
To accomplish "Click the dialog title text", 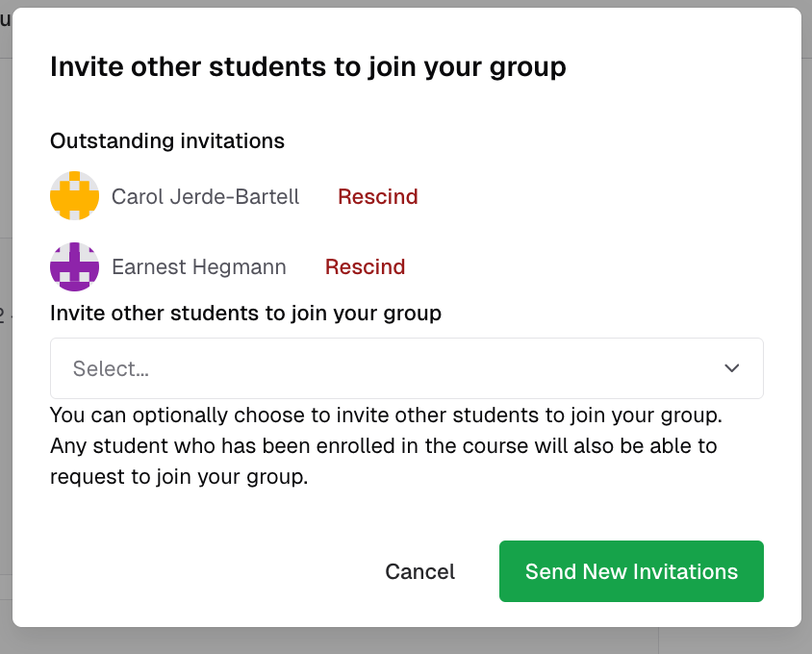I will pos(309,66).
